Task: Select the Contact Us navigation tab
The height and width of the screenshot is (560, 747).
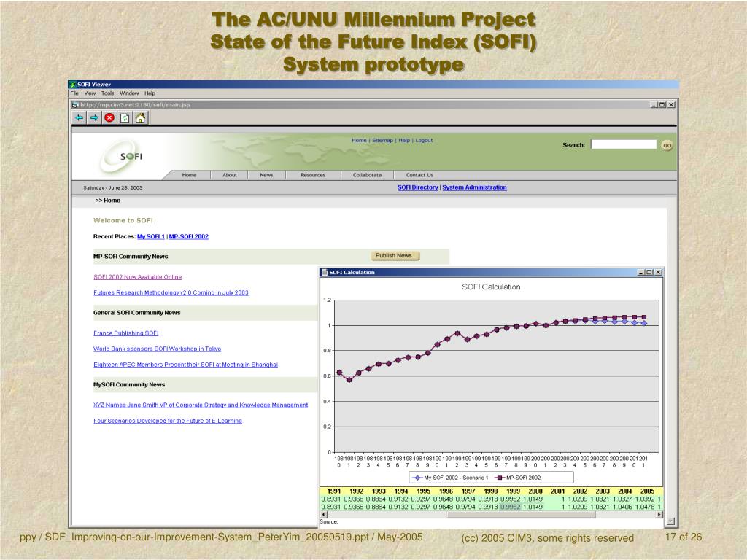Action: point(419,175)
